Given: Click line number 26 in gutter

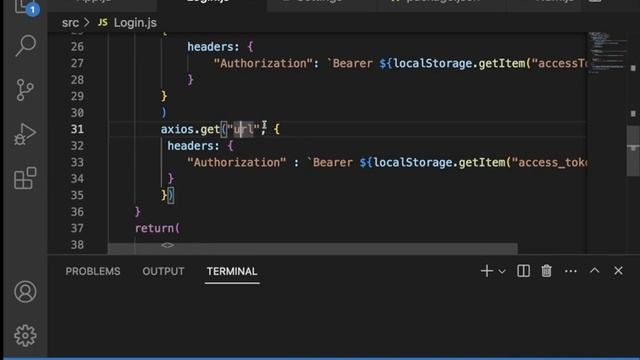Looking at the screenshot, I should pyautogui.click(x=77, y=47).
